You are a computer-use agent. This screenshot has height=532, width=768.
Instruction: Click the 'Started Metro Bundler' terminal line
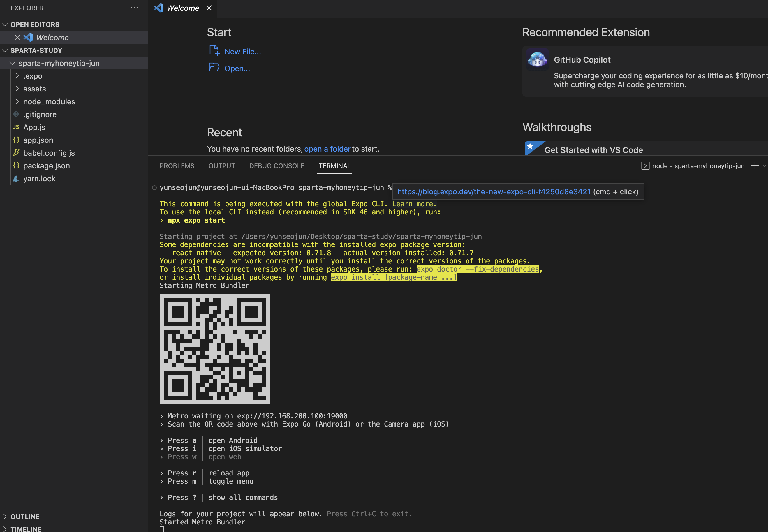point(202,522)
